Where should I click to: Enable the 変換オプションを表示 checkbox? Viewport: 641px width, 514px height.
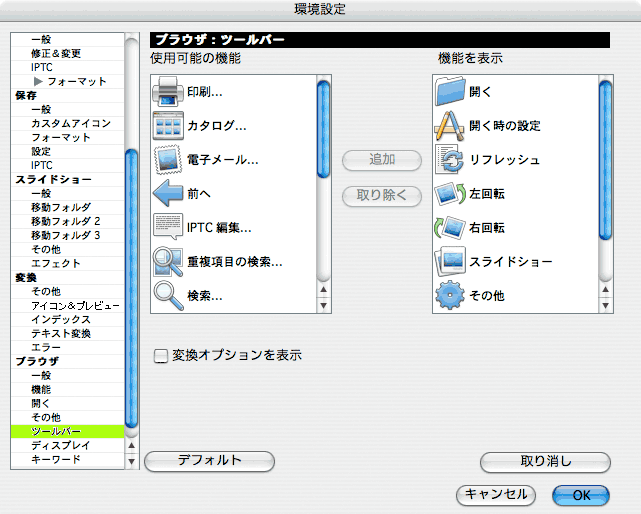point(160,356)
